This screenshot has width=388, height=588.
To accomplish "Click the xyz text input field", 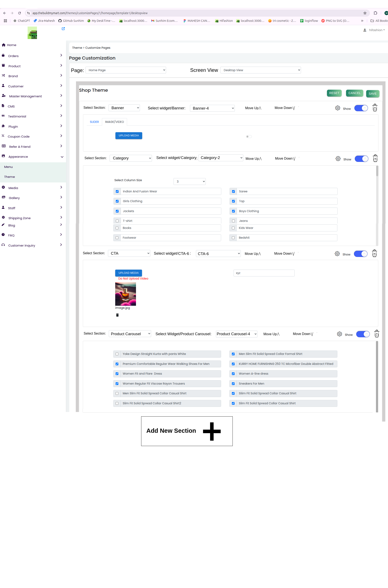I will (x=264, y=273).
